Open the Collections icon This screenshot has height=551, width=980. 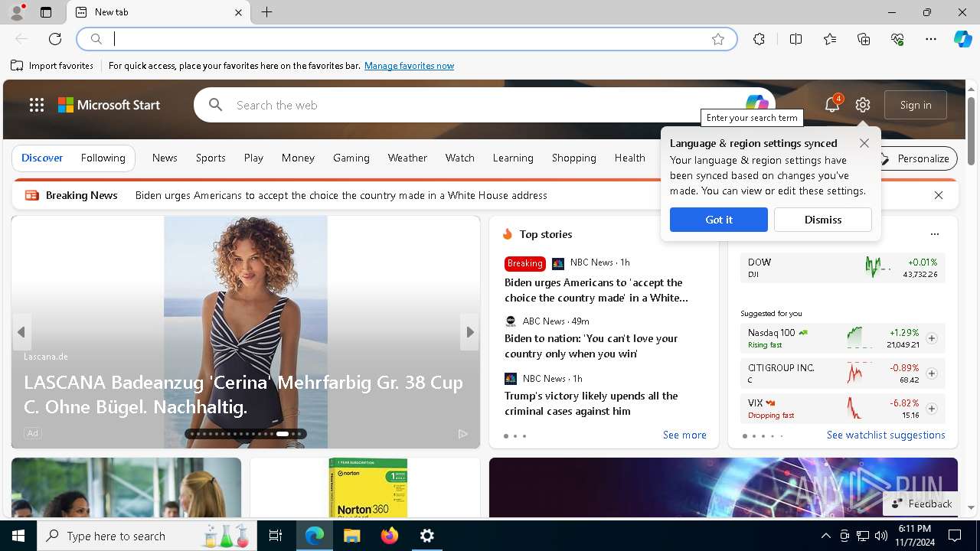[x=864, y=39]
